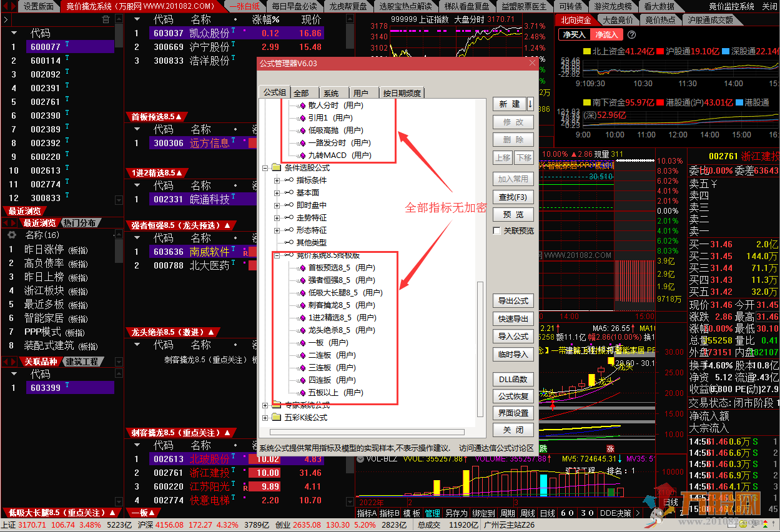Click the 其他类型 node icon

pyautogui.click(x=289, y=243)
